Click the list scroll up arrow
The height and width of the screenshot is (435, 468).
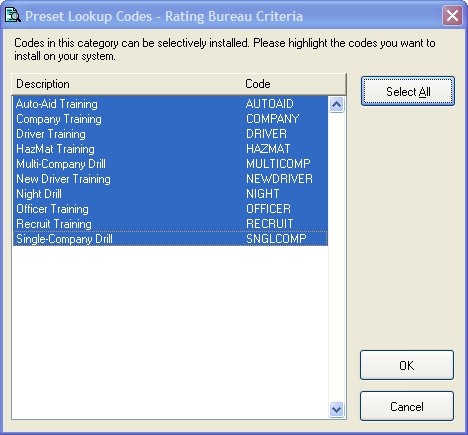pyautogui.click(x=336, y=105)
